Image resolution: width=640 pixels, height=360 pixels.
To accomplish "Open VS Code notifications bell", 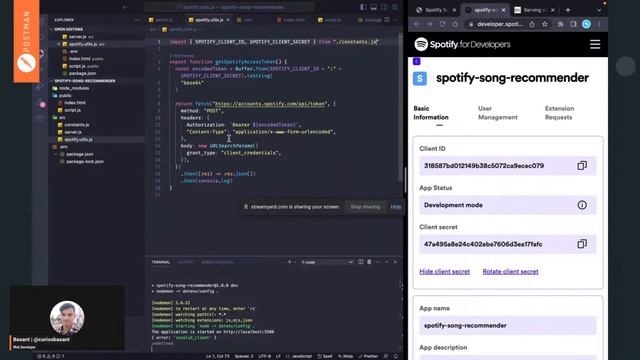I will (396, 356).
